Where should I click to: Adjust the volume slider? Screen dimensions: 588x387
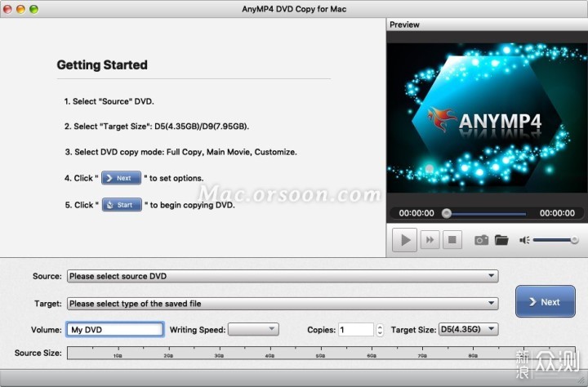point(555,240)
